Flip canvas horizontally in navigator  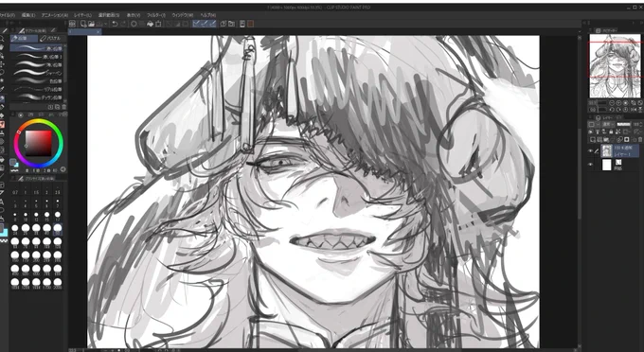pos(634,110)
